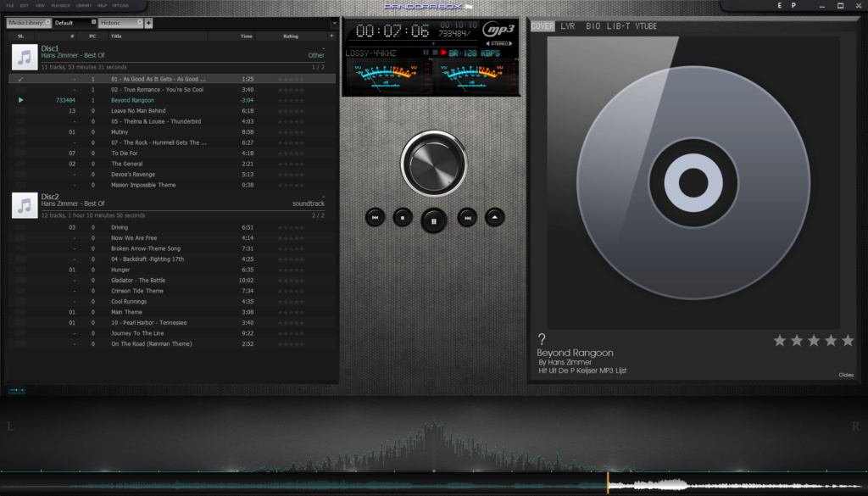This screenshot has width=868, height=496.
Task: Open the VIEW menu
Action: (40, 6)
